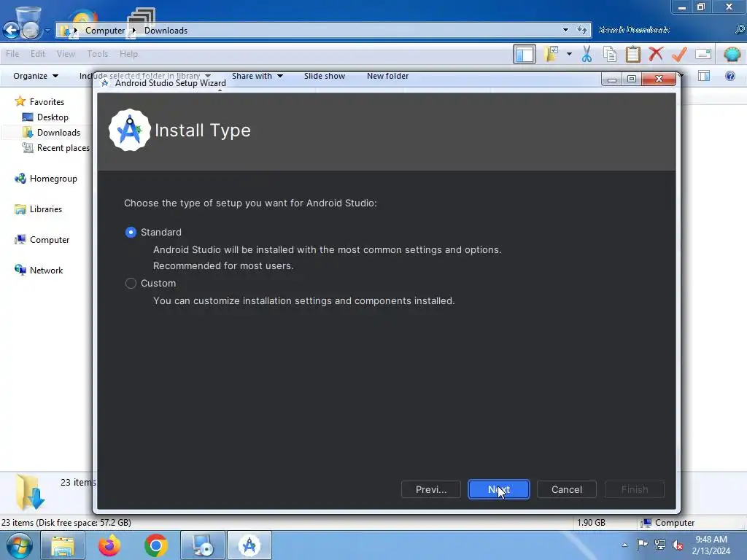Click the red Delete X icon
Viewport: 747px width, 560px height.
click(x=656, y=54)
